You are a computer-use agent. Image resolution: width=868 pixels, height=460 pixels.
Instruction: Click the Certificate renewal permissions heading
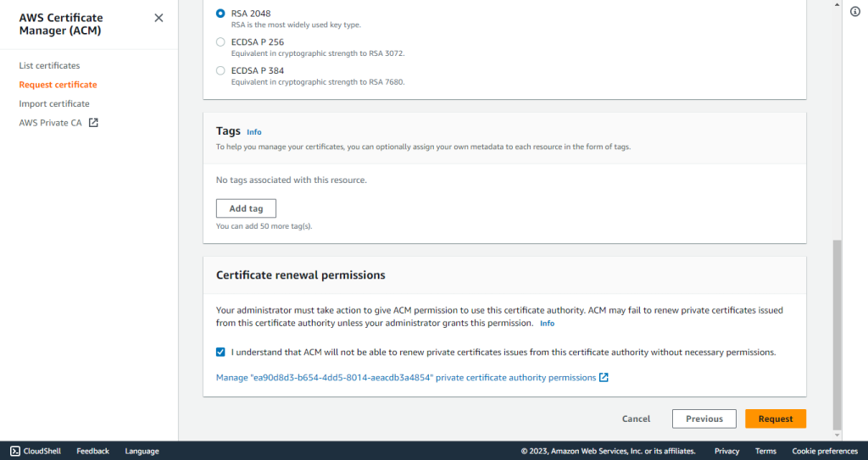(x=301, y=275)
